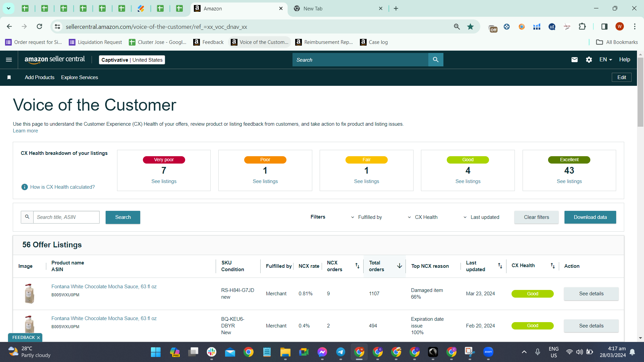The image size is (644, 362).
Task: See details for SKU RS-H84I-G7JD
Action: tap(591, 294)
